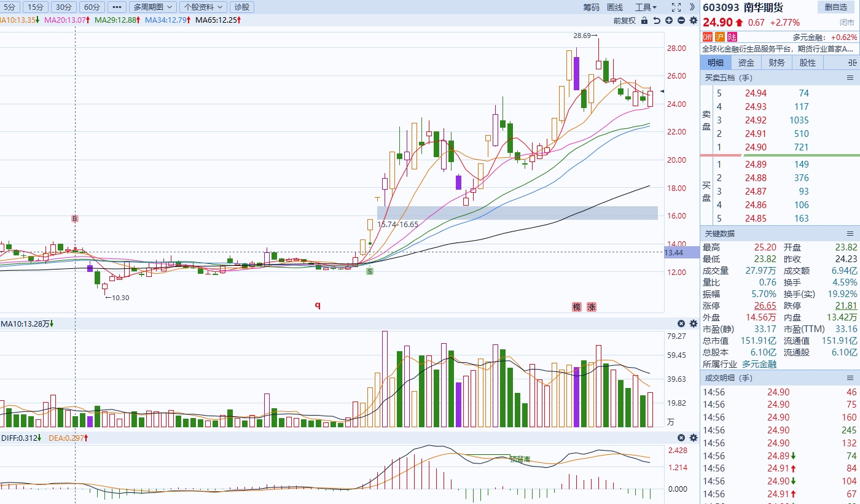Switch to 15分 period
This screenshot has height=504, width=860.
(36, 7)
